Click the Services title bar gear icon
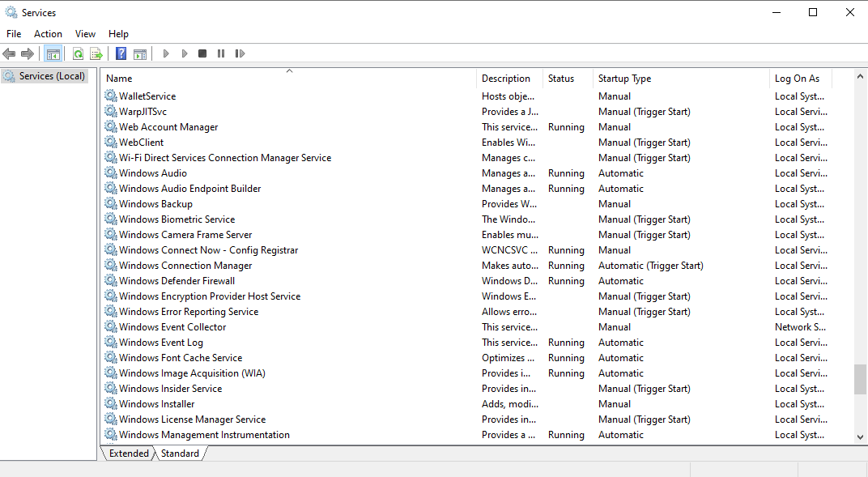This screenshot has width=868, height=477. (x=11, y=12)
